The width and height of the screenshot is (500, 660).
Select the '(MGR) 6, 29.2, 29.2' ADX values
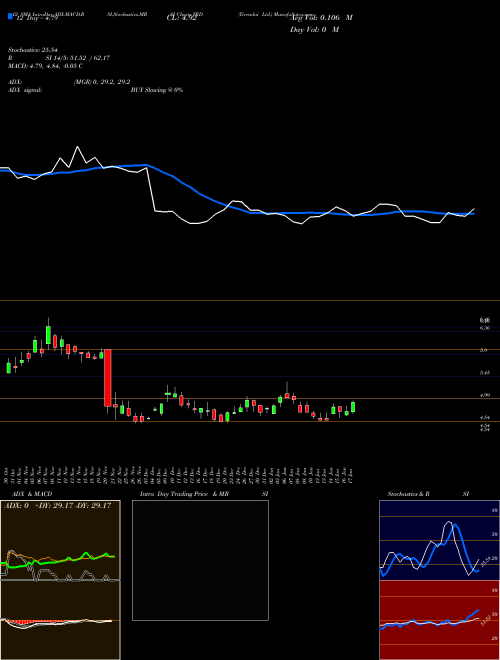click(102, 82)
